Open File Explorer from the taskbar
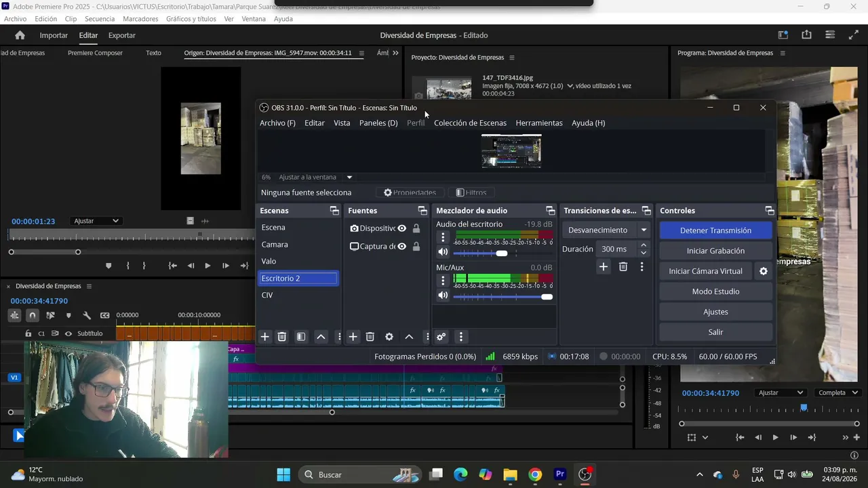This screenshot has width=868, height=488. [x=510, y=474]
